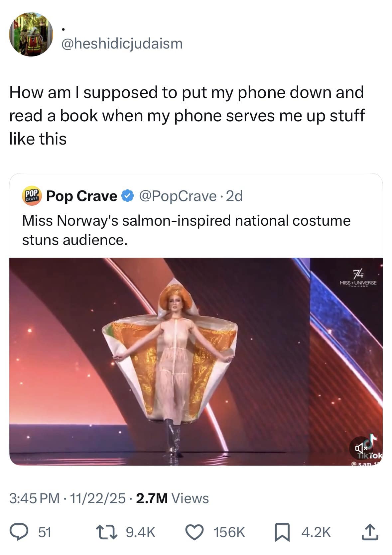
Task: Open the Pop Crave account name
Action: click(x=81, y=196)
